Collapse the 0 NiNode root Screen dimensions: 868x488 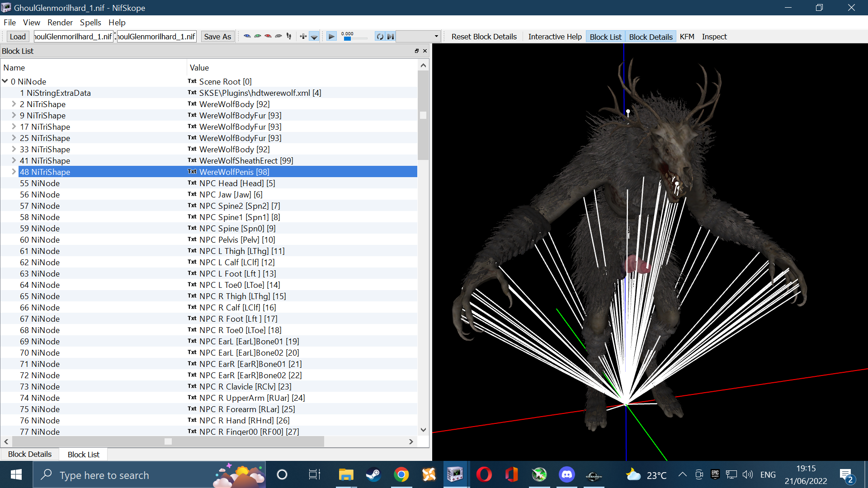click(5, 81)
